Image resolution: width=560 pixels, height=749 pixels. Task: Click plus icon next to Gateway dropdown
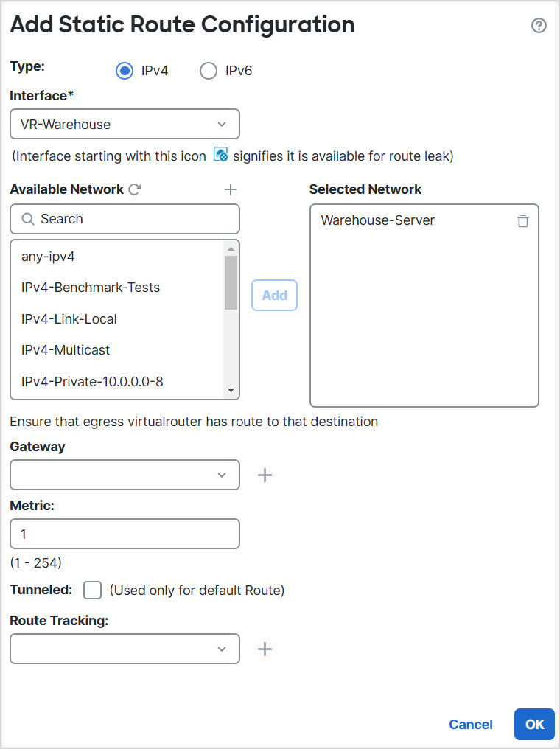[265, 475]
